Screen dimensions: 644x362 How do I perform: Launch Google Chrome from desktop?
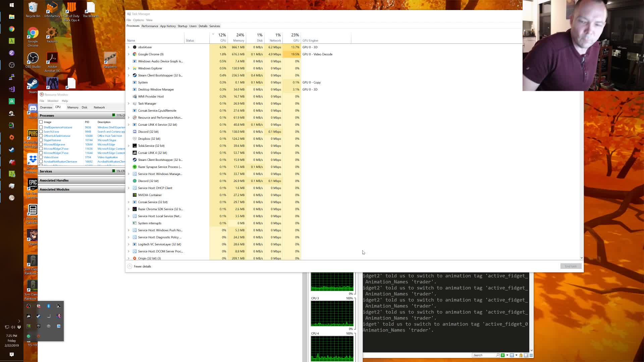33,37
